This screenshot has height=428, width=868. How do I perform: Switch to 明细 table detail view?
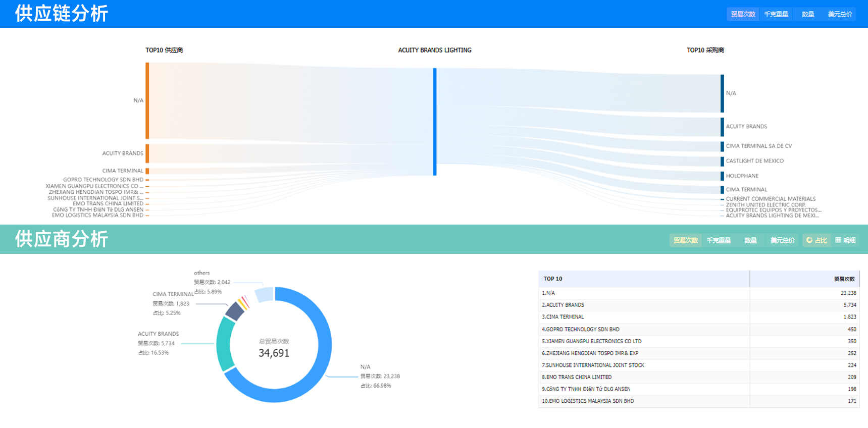(x=846, y=240)
